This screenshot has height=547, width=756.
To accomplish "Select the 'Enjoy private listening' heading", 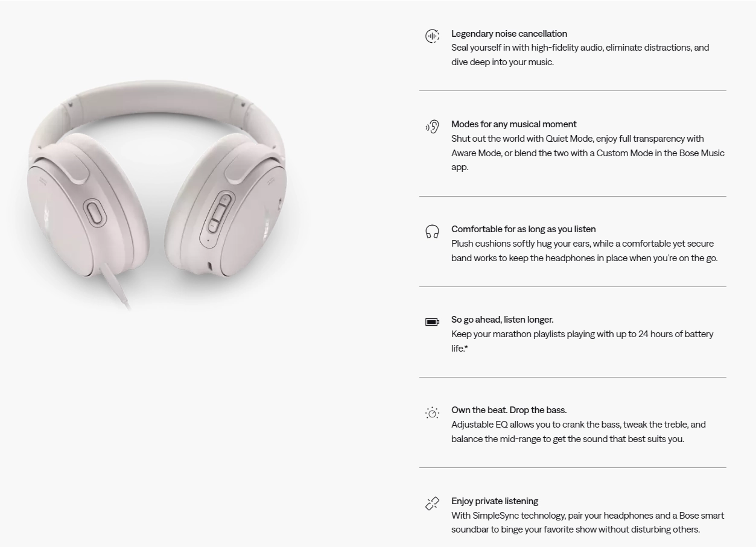I will coord(495,501).
